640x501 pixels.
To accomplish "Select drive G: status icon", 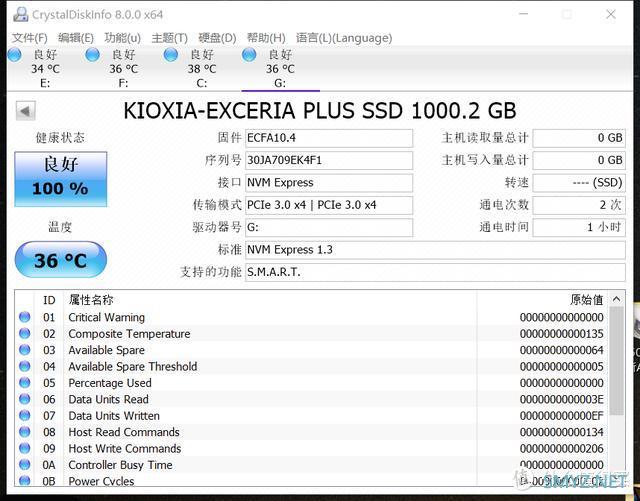I will coord(249,55).
